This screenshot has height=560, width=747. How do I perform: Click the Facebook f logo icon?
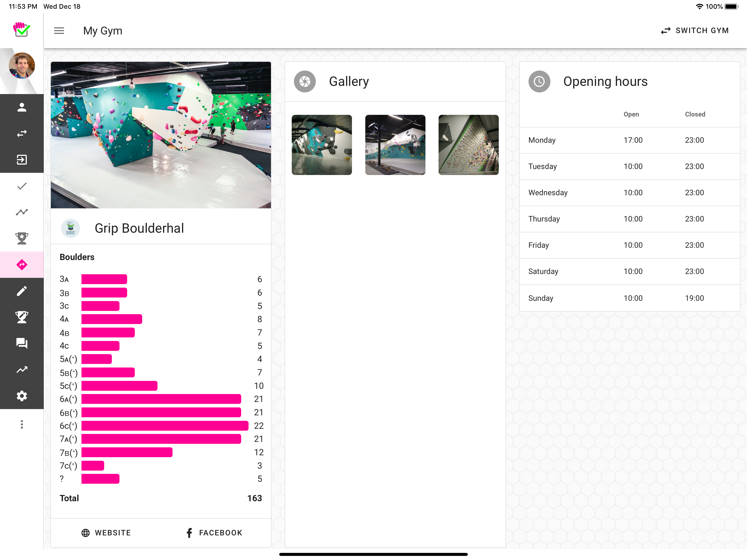pyautogui.click(x=189, y=533)
